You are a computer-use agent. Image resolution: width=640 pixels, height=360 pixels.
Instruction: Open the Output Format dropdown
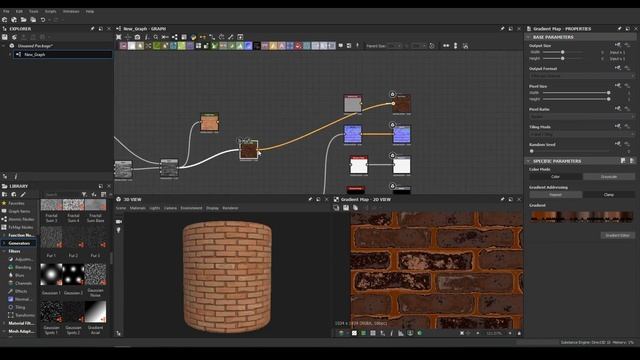[x=582, y=76]
